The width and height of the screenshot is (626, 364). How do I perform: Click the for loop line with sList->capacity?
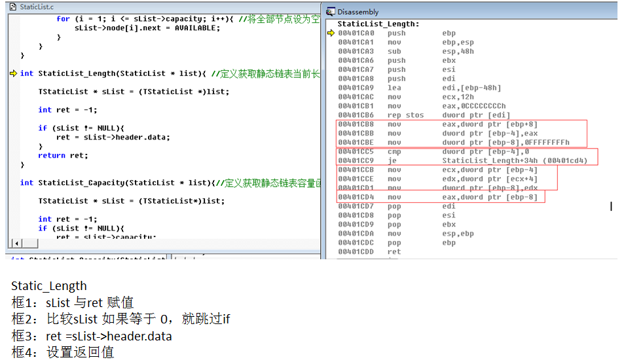145,19
